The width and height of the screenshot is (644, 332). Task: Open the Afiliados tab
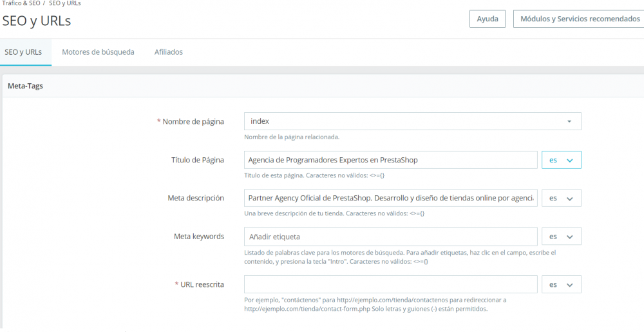(169, 52)
